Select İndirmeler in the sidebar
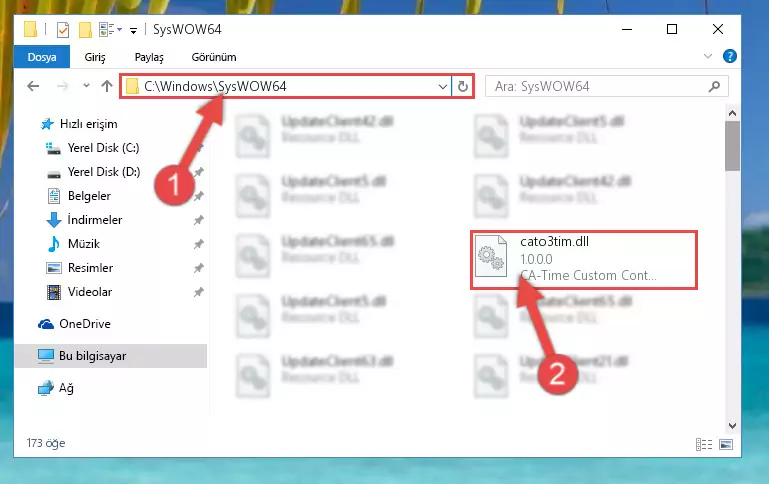769x484 pixels. click(95, 220)
